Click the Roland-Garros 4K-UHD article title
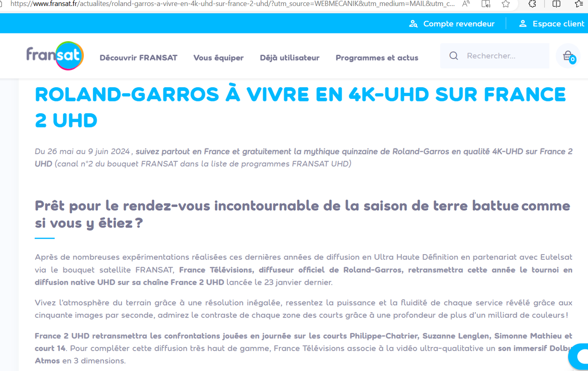The width and height of the screenshot is (588, 371). coord(300,107)
